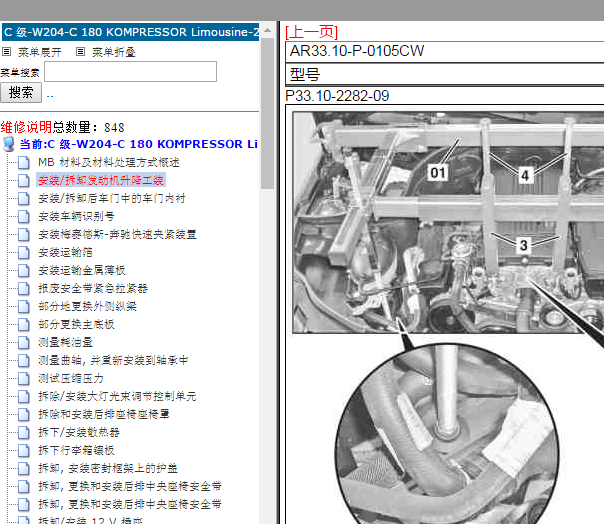604x524 pixels.
Task: Open 报废安全带紧急拉紧器 entry
Action: pyautogui.click(x=93, y=289)
